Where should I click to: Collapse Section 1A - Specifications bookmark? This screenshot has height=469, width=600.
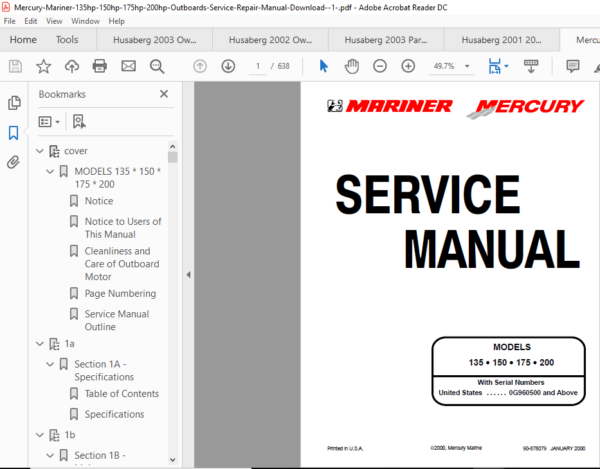coord(50,364)
